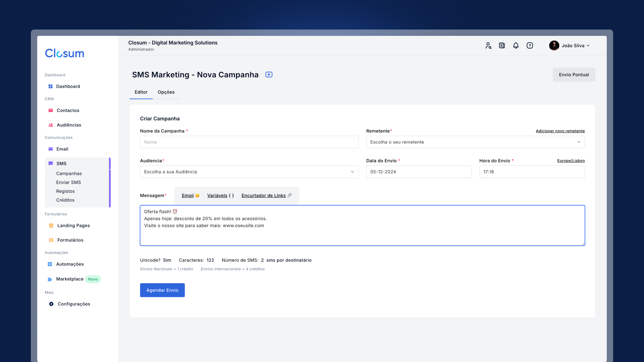Open Marketplace in sidebar

coord(70,279)
